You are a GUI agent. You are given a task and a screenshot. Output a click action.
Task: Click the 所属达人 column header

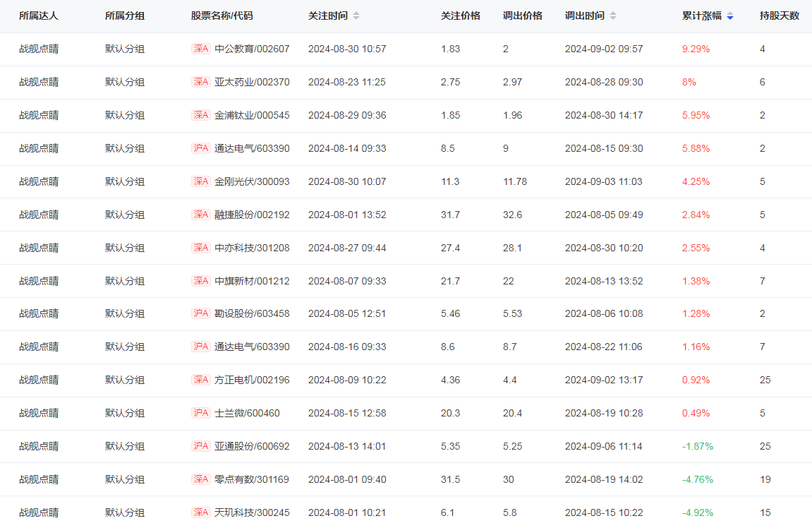point(39,16)
